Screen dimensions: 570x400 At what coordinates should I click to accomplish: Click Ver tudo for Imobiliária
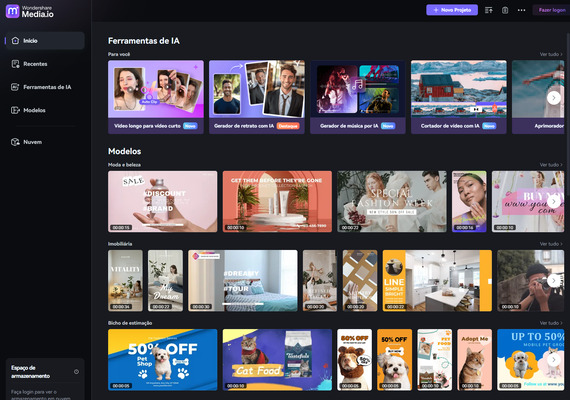[551, 244]
